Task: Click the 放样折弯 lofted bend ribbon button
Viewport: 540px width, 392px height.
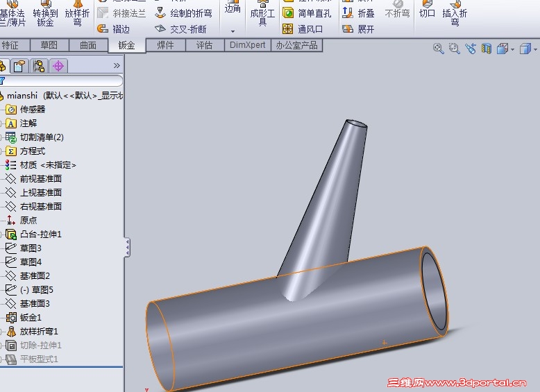Action: [77, 14]
